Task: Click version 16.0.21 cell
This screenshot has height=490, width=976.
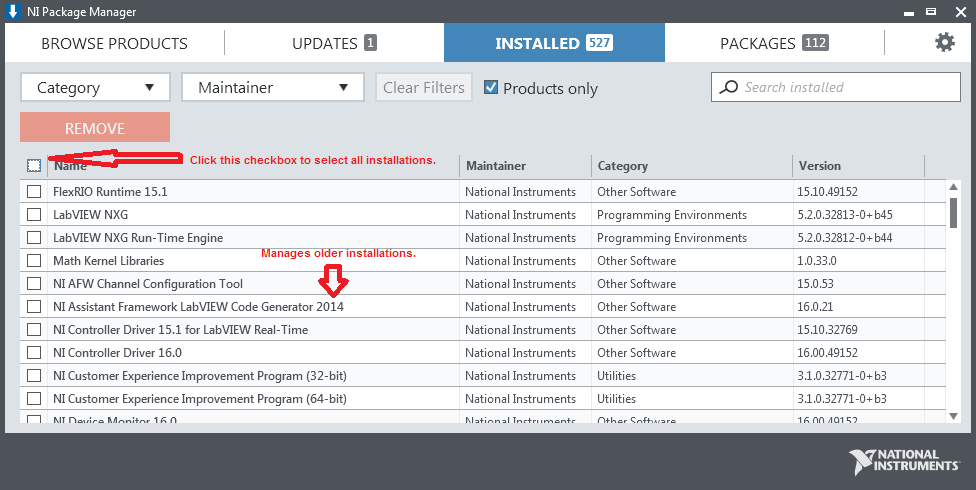Action: (815, 307)
